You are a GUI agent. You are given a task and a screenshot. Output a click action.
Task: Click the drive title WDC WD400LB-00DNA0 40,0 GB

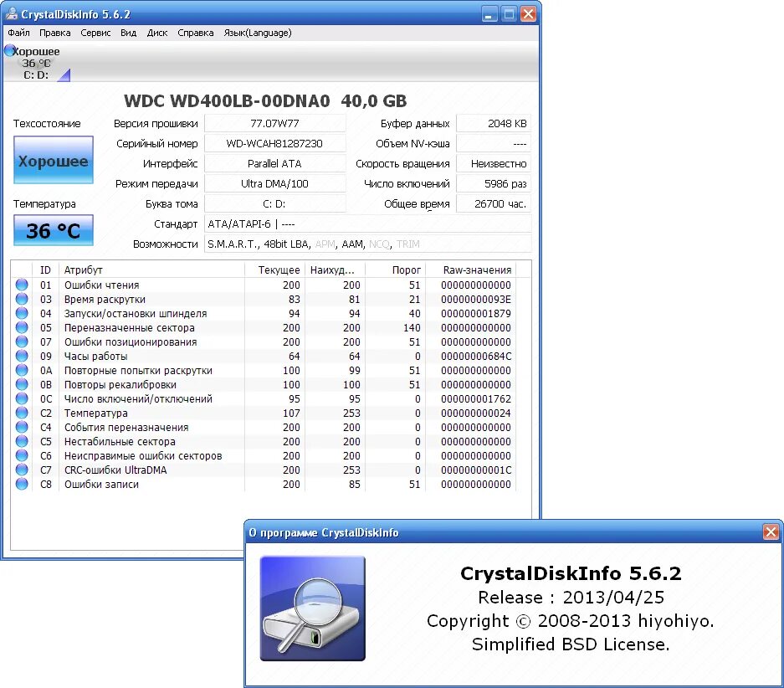click(x=265, y=101)
